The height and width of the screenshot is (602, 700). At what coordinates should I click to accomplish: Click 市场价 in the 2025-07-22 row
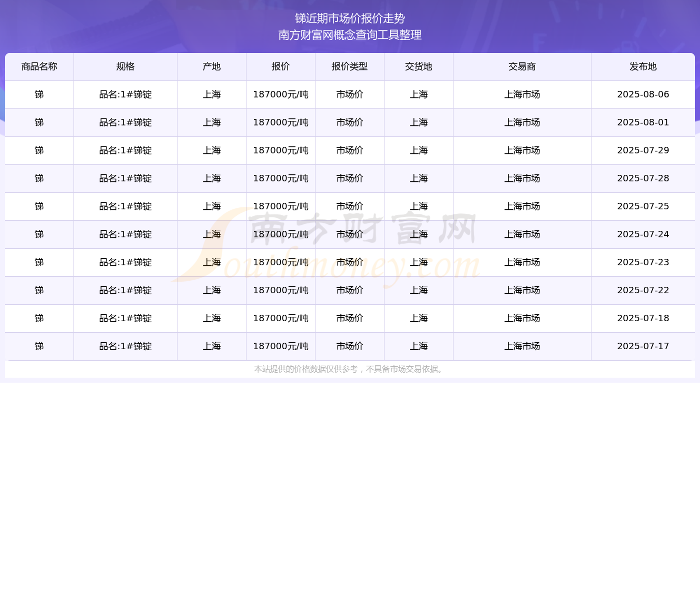(x=349, y=290)
